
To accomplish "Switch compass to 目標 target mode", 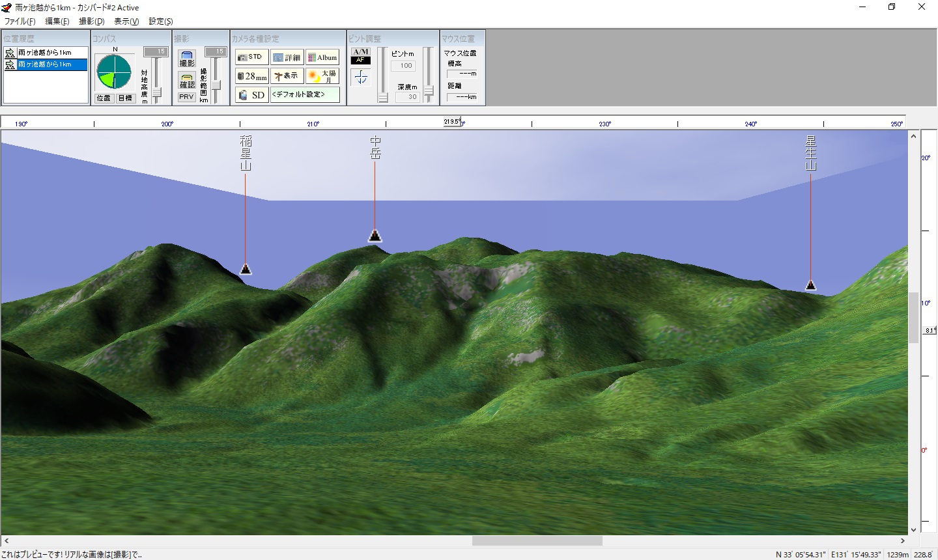I will point(124,98).
